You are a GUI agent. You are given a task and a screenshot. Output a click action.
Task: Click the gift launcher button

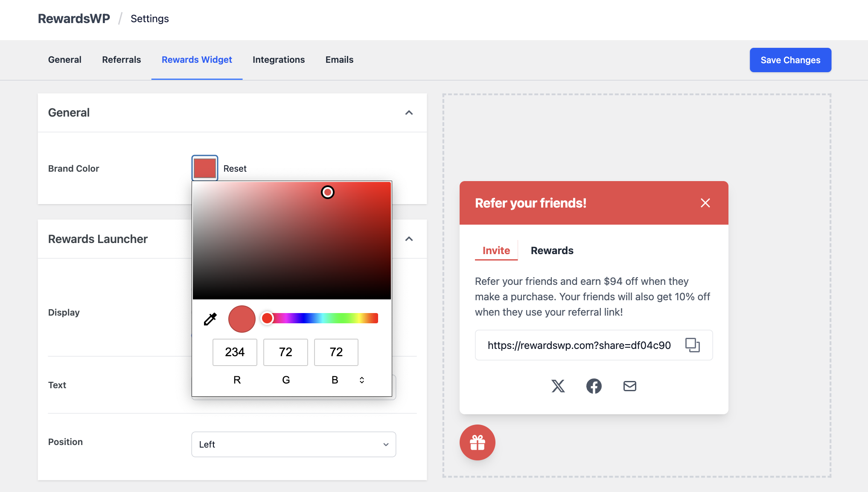coord(477,442)
